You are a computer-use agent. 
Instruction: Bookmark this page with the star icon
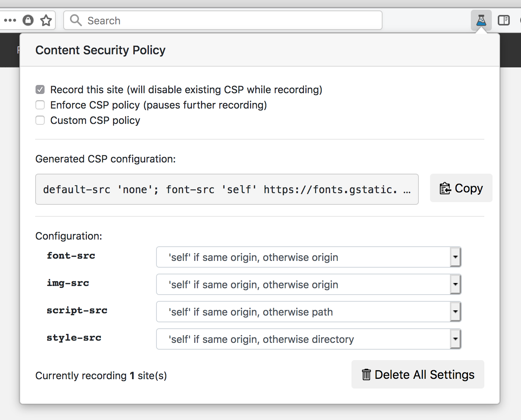(46, 20)
